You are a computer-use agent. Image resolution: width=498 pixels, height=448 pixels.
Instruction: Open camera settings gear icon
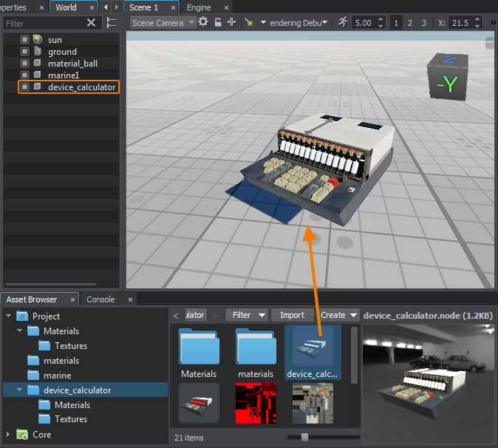[x=203, y=23]
